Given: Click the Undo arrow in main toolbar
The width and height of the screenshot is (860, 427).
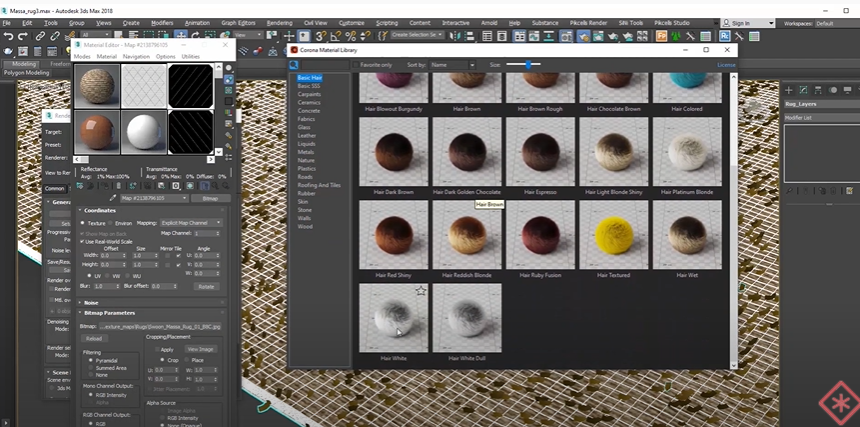Looking at the screenshot, I should pos(8,36).
